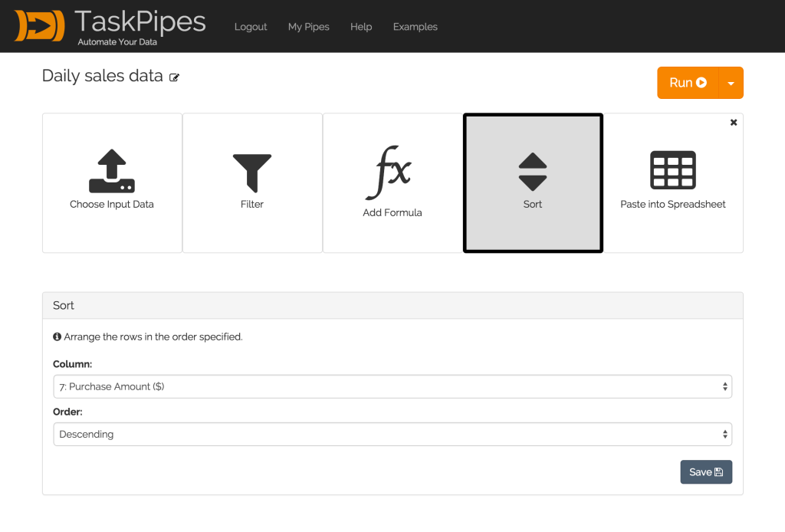Remove the Paste into Spreadsheet step
The width and height of the screenshot is (785, 532).
coord(734,123)
